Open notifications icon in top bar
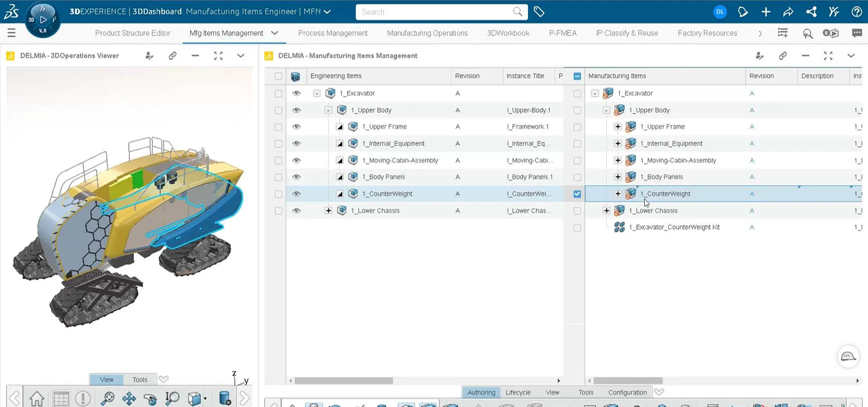The image size is (868, 407). (x=743, y=12)
